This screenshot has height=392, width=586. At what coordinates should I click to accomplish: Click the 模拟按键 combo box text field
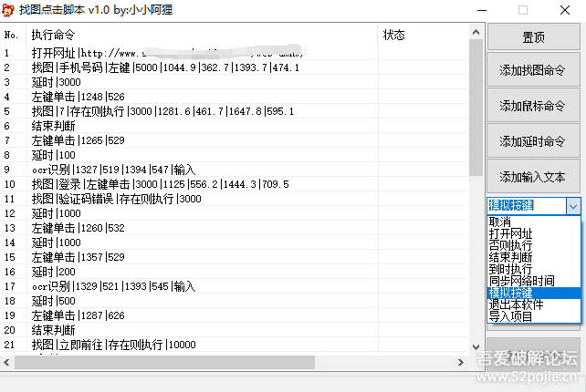527,206
